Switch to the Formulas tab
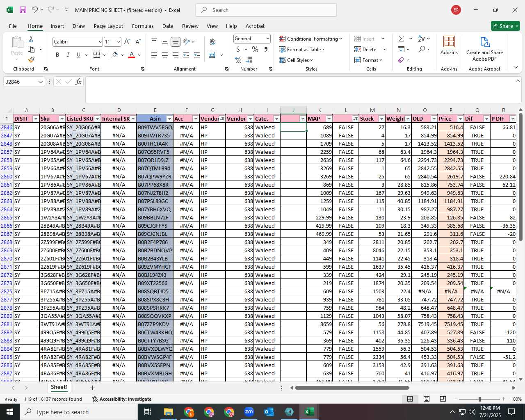Viewport: 525px width, 420px height. point(143,26)
